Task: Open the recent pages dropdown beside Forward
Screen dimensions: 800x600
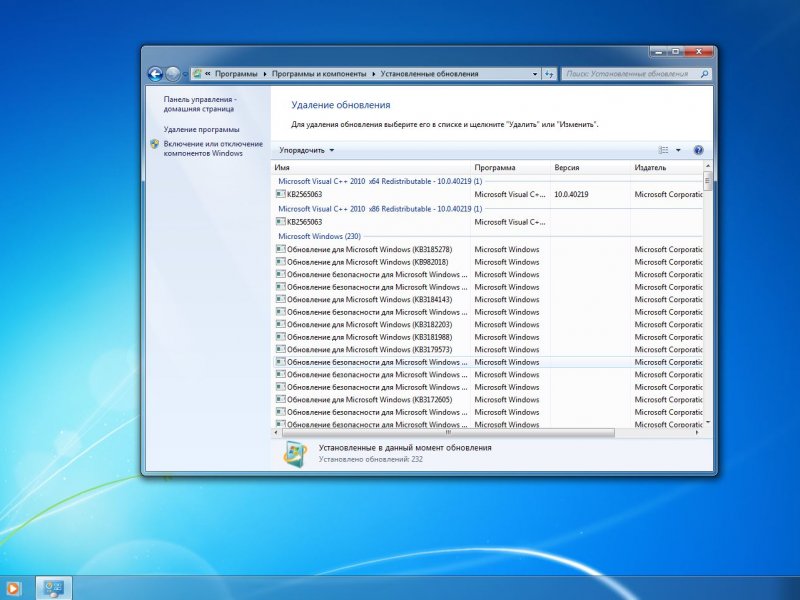Action: coord(185,74)
